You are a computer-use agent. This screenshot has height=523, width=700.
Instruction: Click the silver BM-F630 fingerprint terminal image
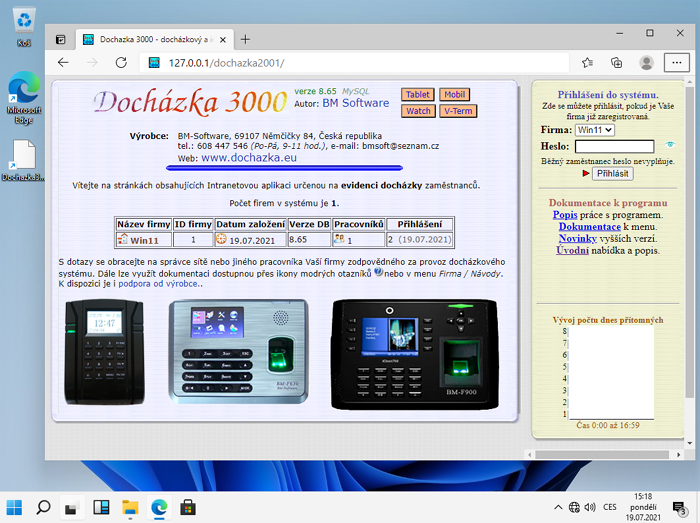point(238,352)
